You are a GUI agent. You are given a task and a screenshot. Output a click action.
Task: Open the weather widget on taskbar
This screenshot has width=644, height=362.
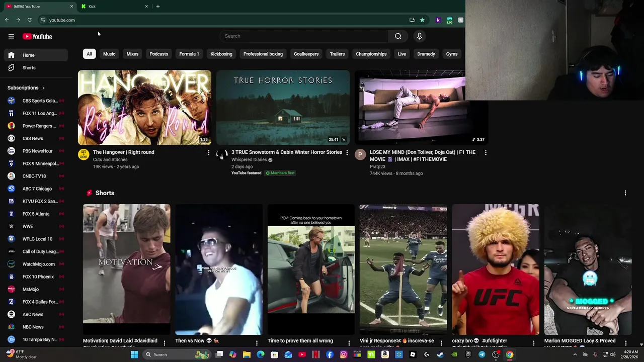(x=22, y=354)
